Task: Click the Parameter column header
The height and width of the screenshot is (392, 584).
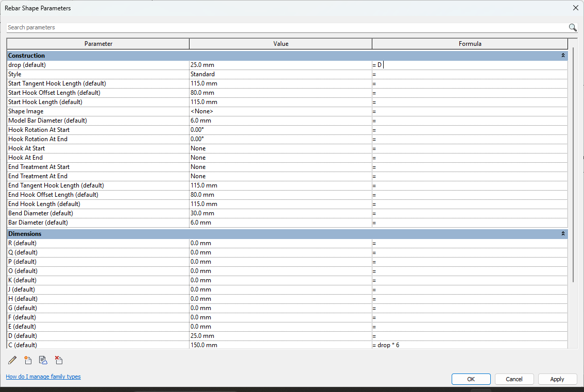Action: (x=98, y=43)
